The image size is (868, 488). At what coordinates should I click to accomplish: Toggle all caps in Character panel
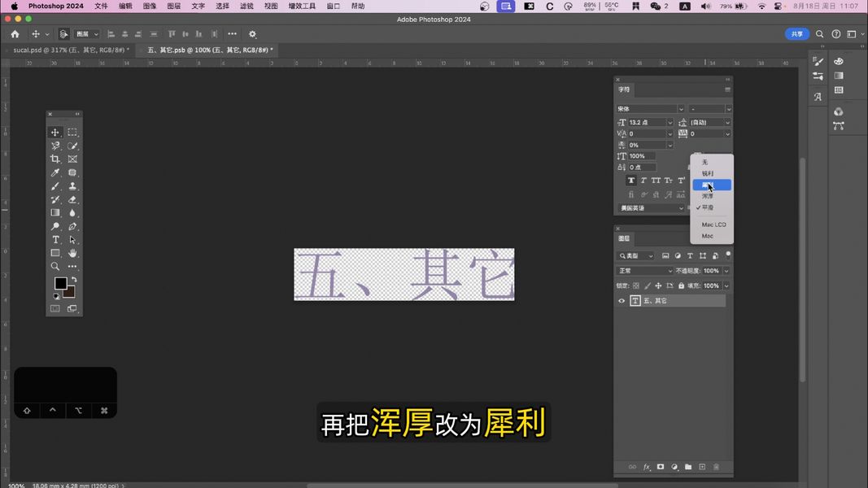[656, 181]
